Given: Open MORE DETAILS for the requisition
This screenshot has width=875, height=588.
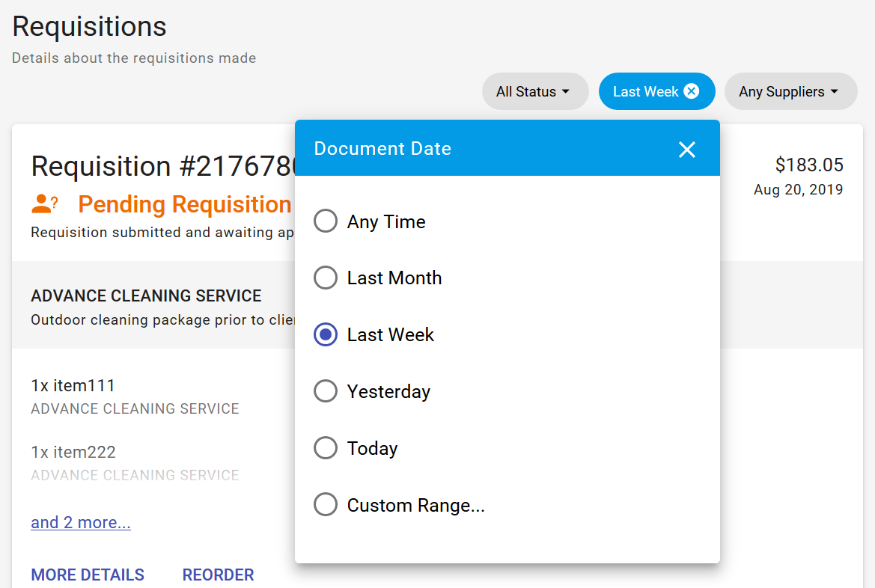Looking at the screenshot, I should click(88, 575).
